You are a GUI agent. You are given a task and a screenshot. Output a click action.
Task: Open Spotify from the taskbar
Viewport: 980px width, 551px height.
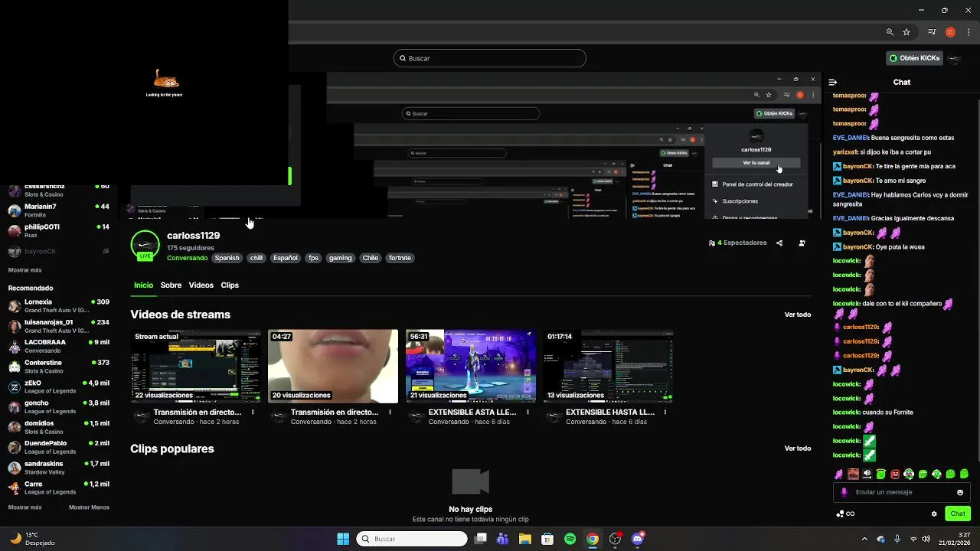pyautogui.click(x=570, y=539)
